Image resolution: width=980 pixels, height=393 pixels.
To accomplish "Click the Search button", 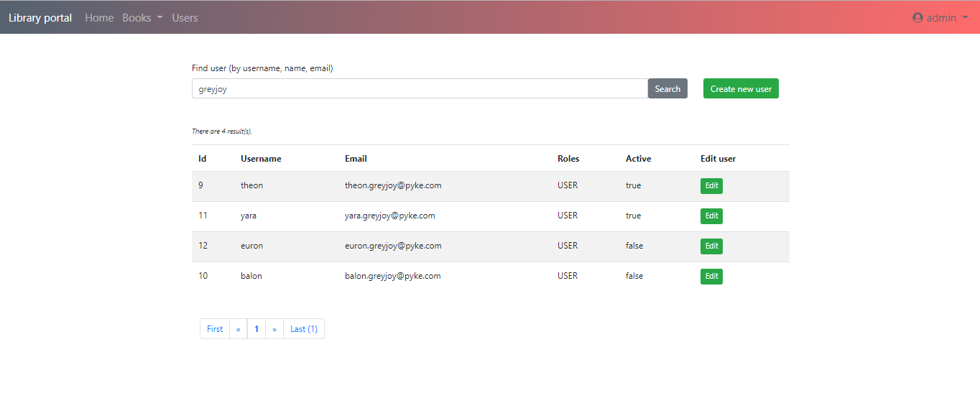I will pos(667,89).
